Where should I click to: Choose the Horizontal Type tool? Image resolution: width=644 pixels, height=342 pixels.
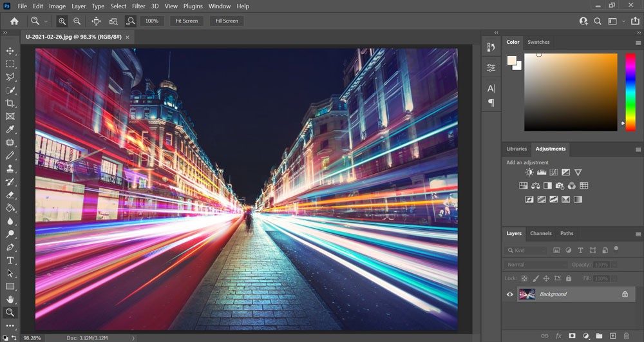10,260
